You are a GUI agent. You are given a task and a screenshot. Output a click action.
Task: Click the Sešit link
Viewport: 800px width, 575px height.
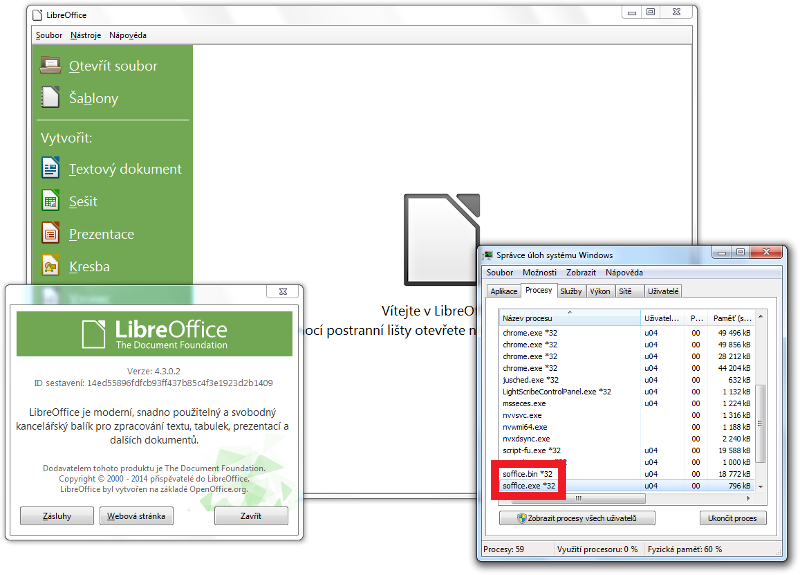(83, 201)
